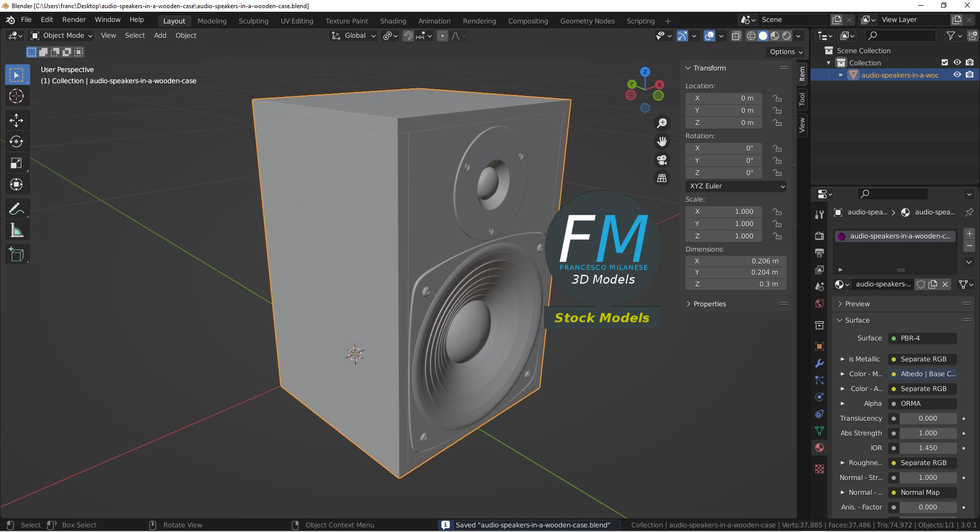
Task: Click the viewport zoom magnifier icon
Action: tap(662, 123)
